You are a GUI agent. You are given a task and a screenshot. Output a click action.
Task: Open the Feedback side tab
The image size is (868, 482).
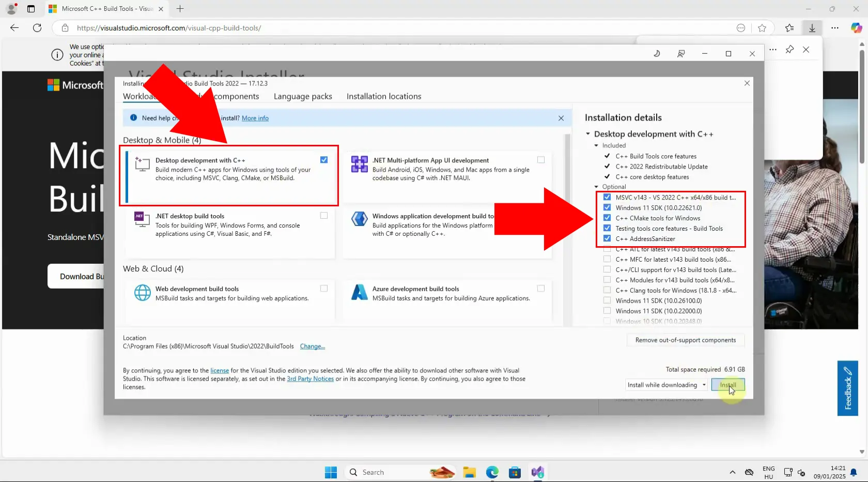(848, 388)
